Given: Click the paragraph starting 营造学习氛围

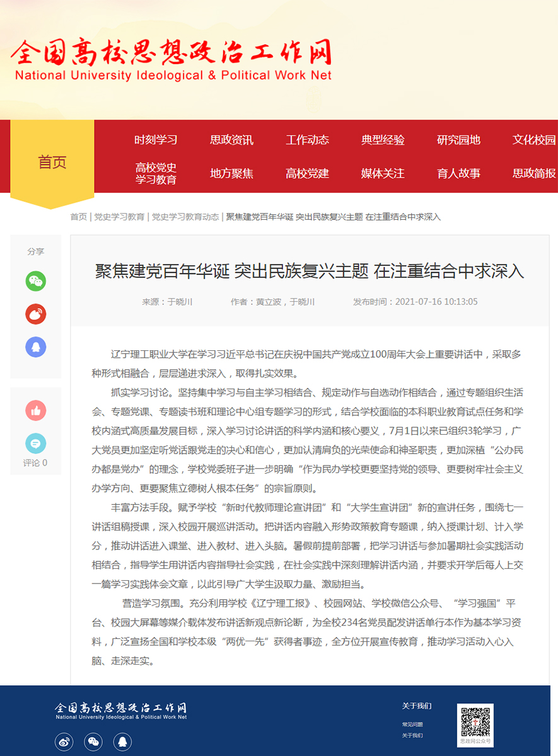Looking at the screenshot, I should click(307, 632).
